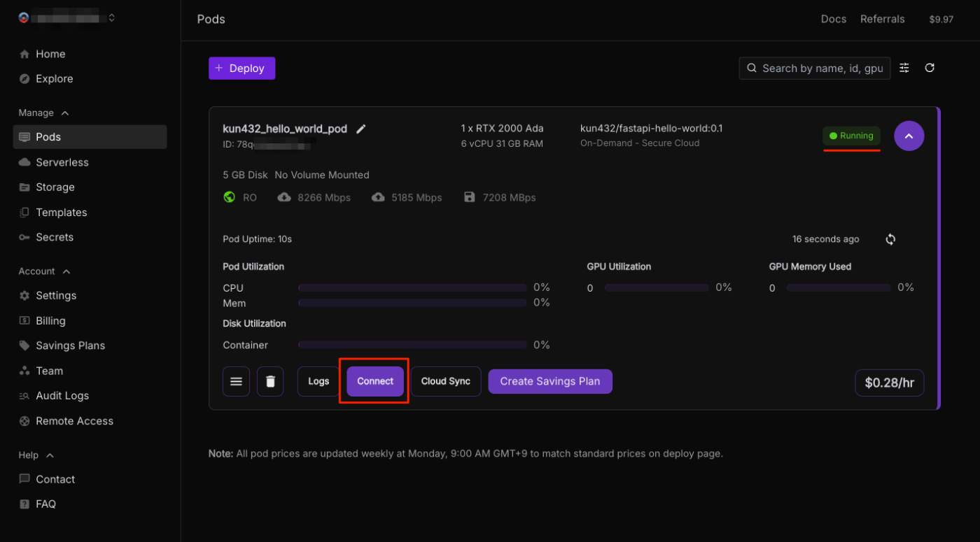The height and width of the screenshot is (542, 980).
Task: Open Contact help page
Action: (x=90, y=479)
